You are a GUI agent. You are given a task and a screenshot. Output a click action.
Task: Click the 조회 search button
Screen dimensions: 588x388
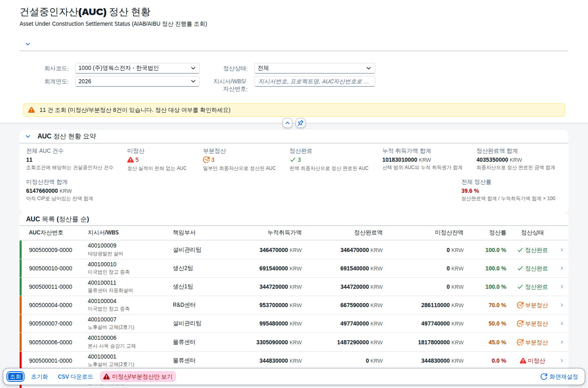(x=16, y=377)
